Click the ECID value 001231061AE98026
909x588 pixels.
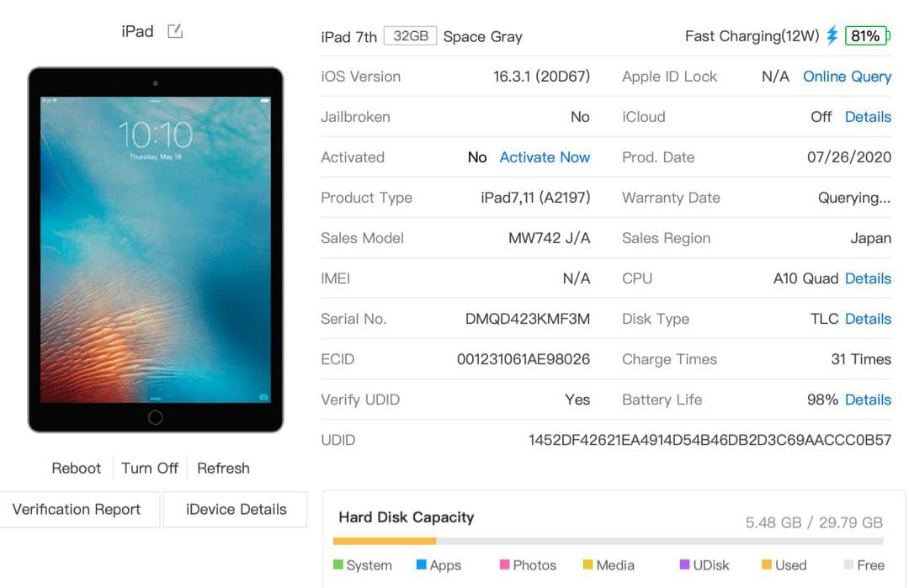(x=524, y=359)
